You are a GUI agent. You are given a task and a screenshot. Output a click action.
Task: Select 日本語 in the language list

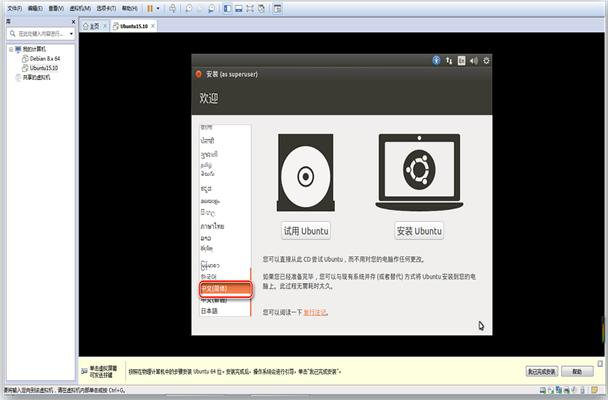pos(209,311)
